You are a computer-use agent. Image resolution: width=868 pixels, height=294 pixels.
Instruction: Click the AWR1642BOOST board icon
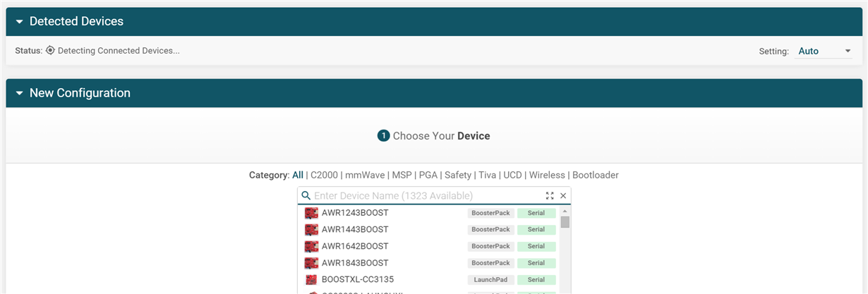pos(311,247)
